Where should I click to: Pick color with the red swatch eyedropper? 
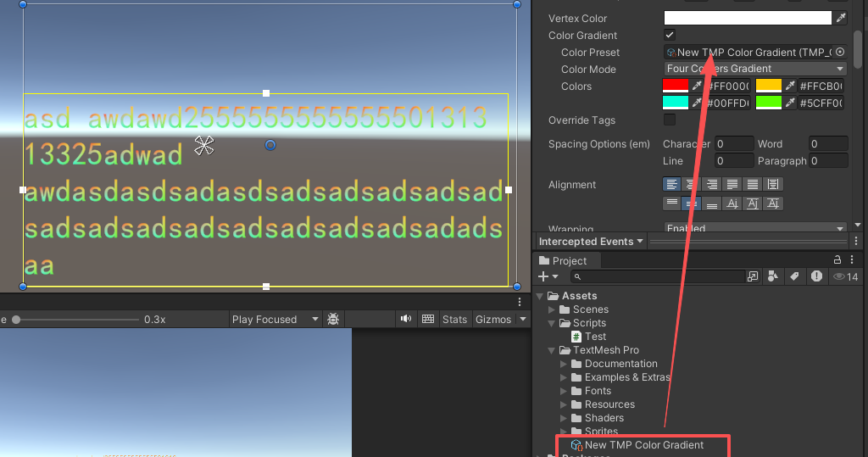pyautogui.click(x=697, y=86)
